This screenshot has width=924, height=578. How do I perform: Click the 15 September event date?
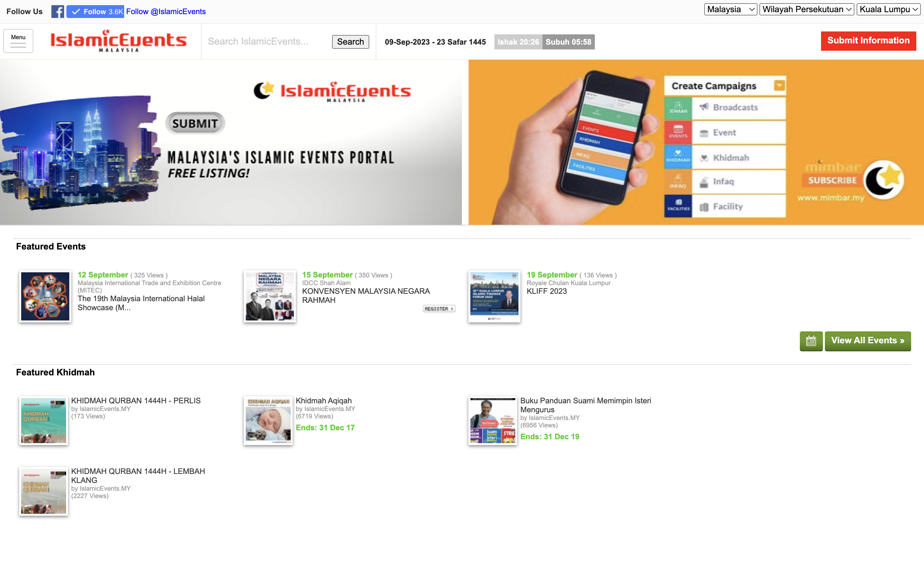click(327, 275)
